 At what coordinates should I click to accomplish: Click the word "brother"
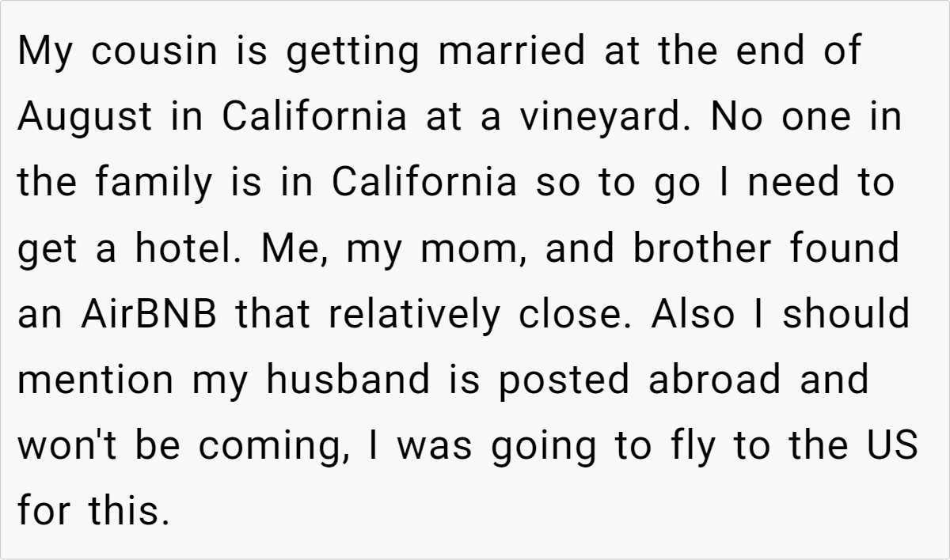point(699,249)
